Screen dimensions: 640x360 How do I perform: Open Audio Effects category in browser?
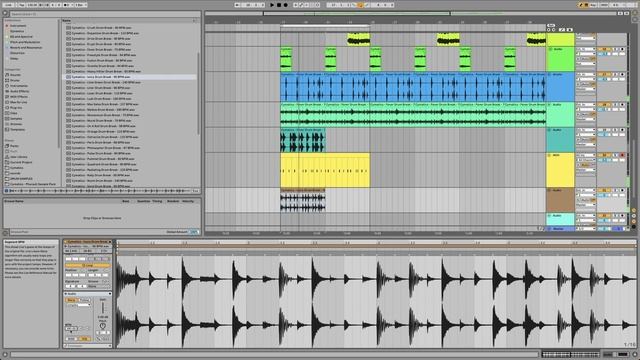19,91
